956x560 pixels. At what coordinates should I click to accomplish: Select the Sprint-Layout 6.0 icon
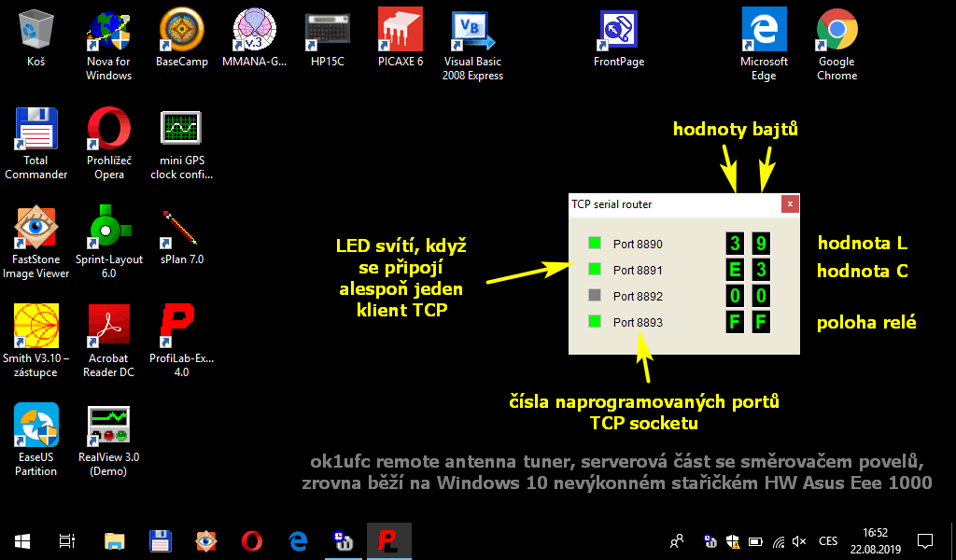[108, 229]
